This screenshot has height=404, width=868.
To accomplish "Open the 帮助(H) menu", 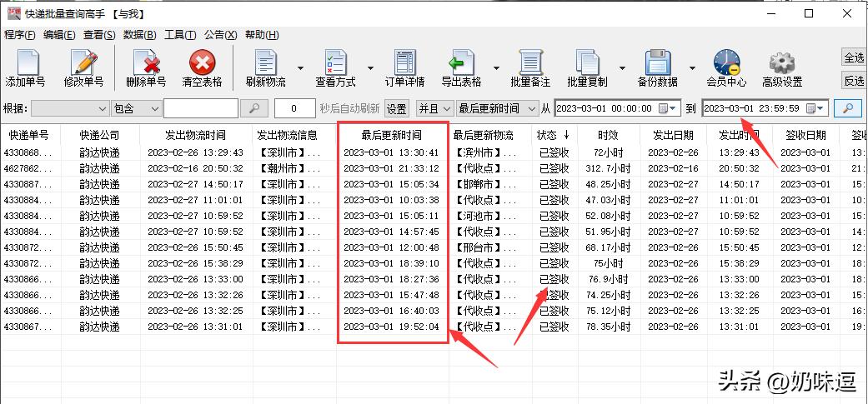I will click(262, 35).
